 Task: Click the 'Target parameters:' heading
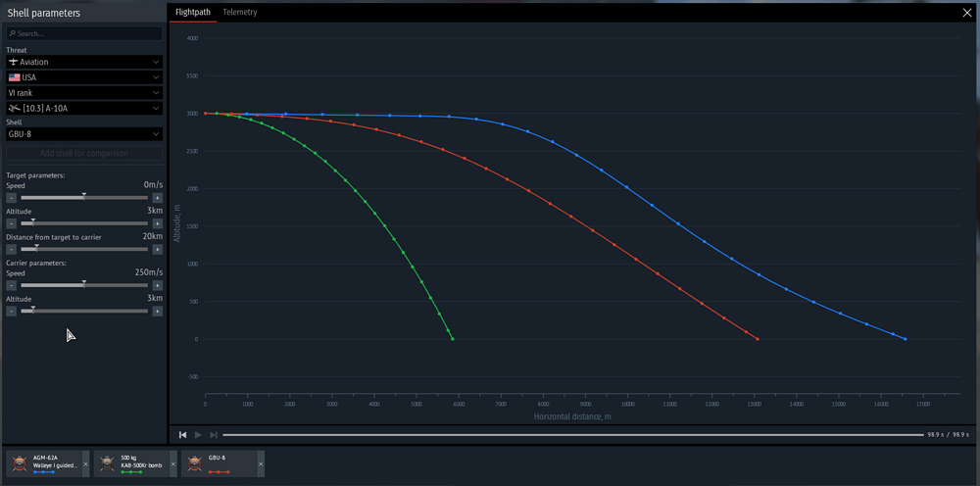pos(35,175)
